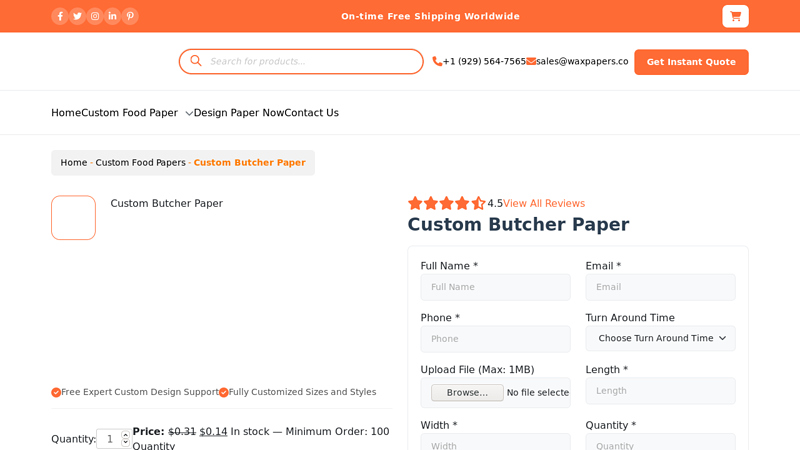Viewport: 800px width, 450px height.
Task: Click the search magnifier icon
Action: tap(196, 61)
